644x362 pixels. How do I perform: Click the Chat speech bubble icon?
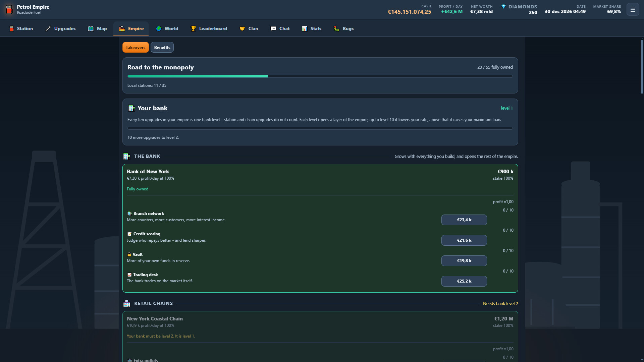coord(273,28)
